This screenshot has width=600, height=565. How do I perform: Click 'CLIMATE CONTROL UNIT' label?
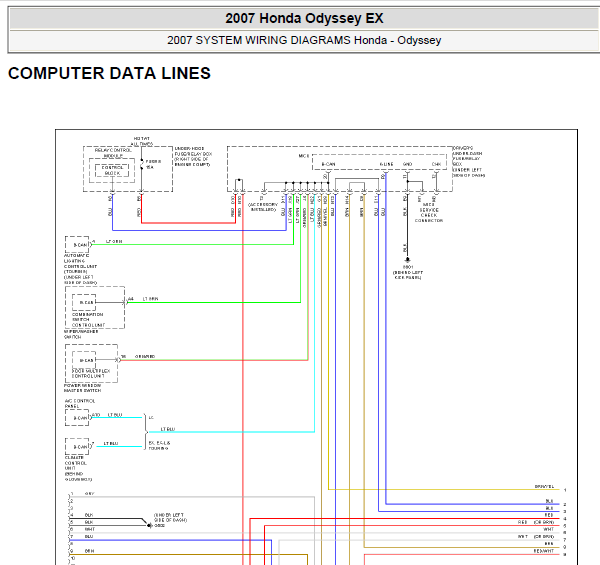coord(78,468)
